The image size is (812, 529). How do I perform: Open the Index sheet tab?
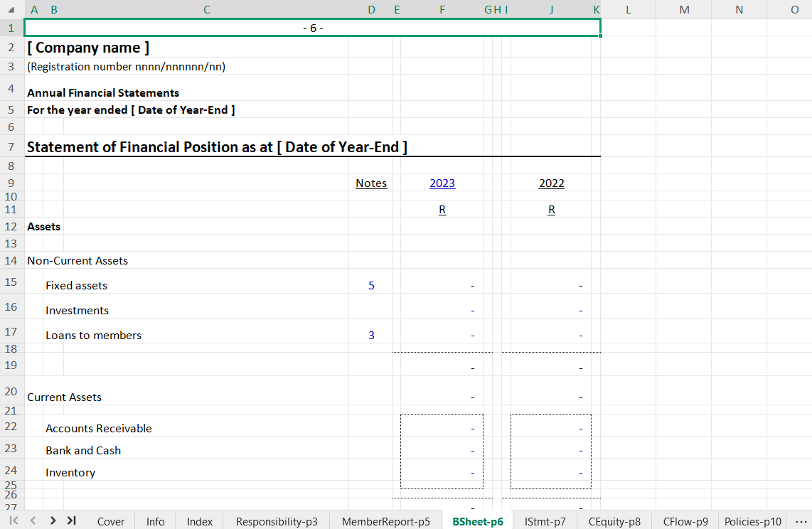point(200,521)
